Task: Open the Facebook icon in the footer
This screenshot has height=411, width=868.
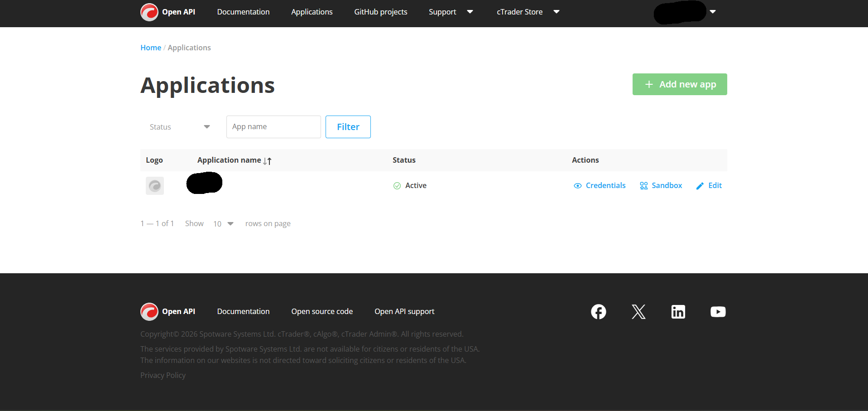Action: 598,312
